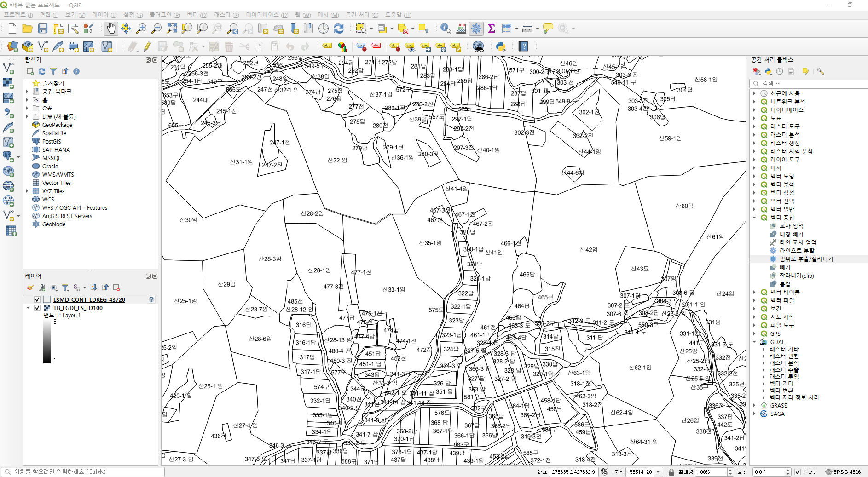The width and height of the screenshot is (868, 477).
Task: Collapse all layers in the Layers panel
Action: [x=105, y=287]
